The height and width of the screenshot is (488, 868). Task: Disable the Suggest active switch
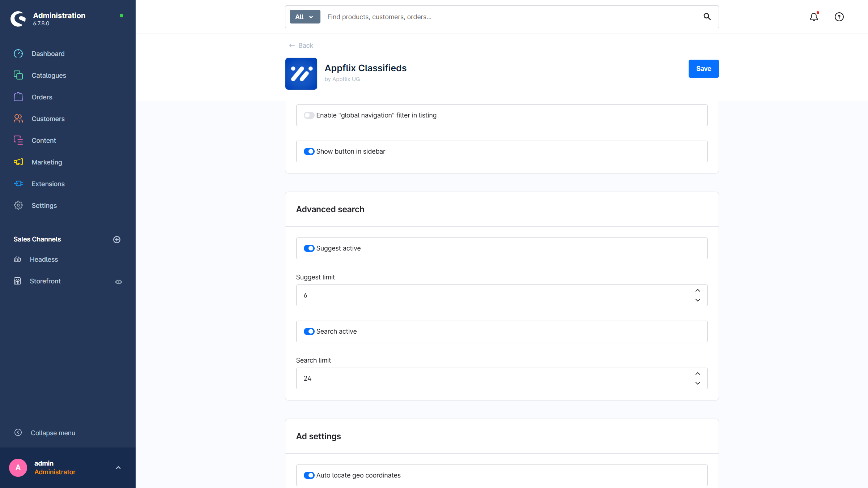click(x=309, y=248)
